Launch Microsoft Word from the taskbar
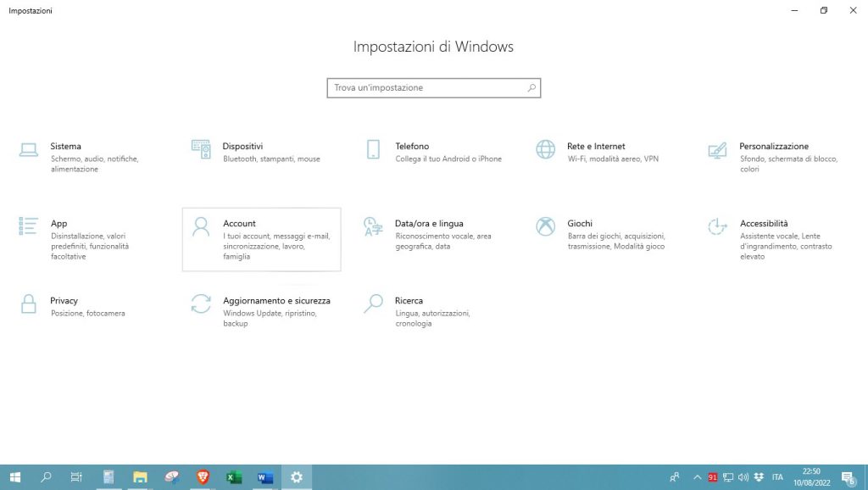The width and height of the screenshot is (868, 490). point(264,477)
